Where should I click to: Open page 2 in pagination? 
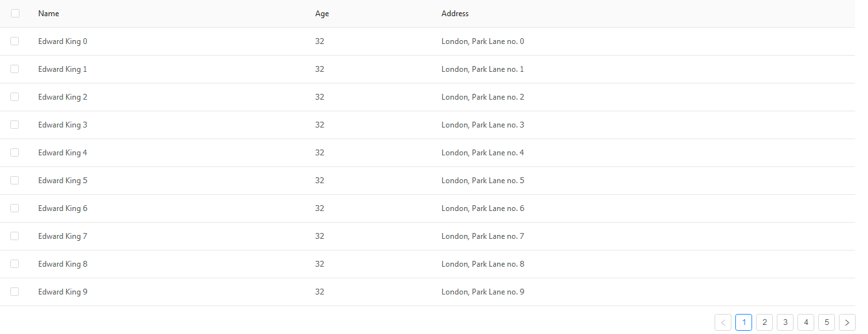pos(764,322)
